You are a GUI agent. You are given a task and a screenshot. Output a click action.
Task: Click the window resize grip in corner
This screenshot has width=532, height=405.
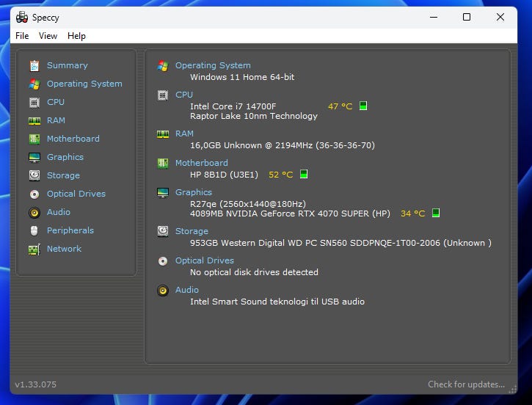(512, 390)
